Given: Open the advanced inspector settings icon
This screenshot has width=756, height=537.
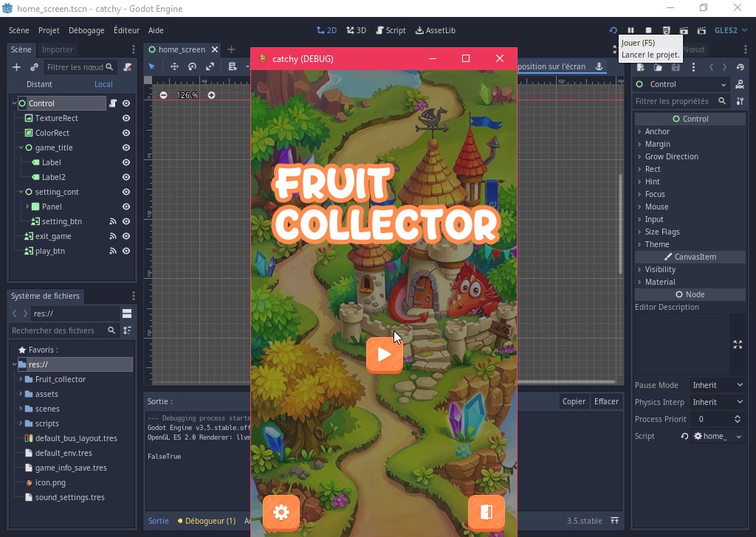Looking at the screenshot, I should (x=739, y=101).
